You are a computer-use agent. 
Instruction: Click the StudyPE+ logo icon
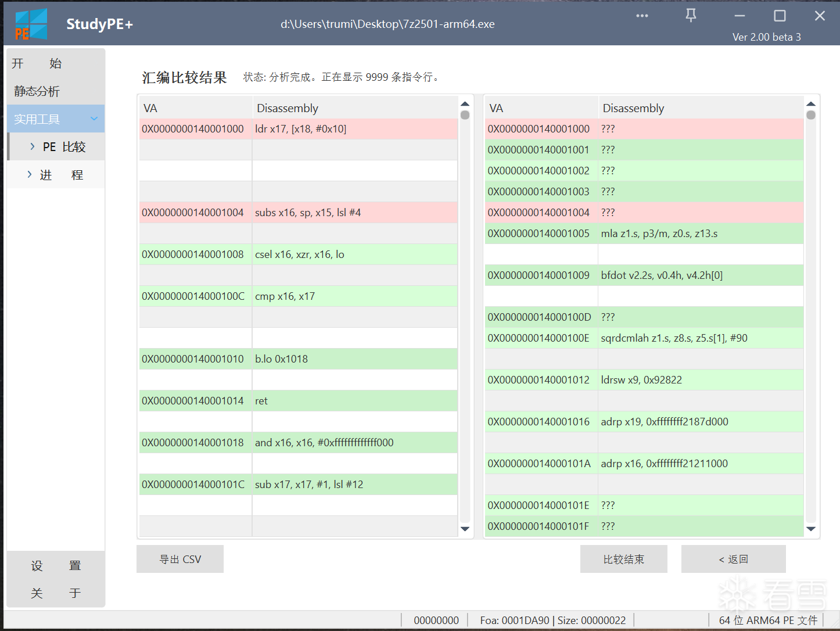31,24
